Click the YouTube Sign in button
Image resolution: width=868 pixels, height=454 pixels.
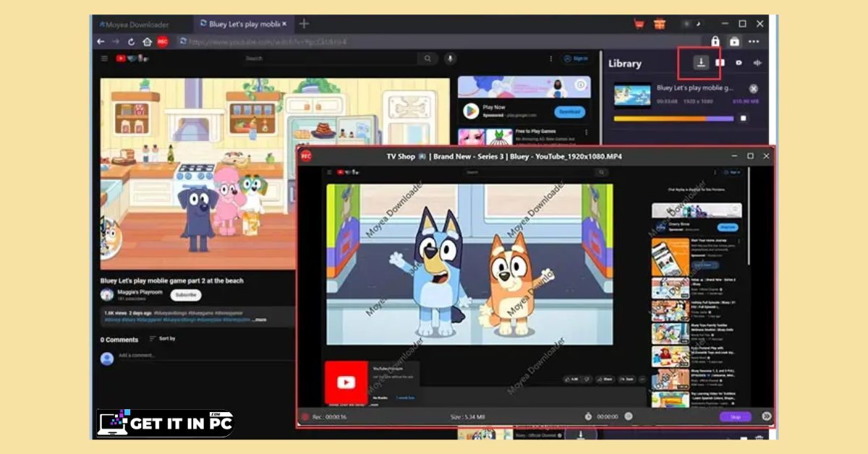(576, 59)
